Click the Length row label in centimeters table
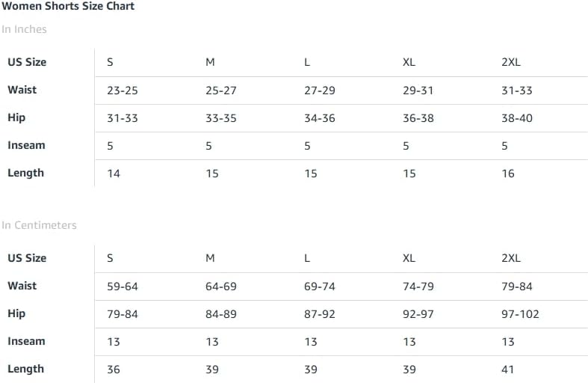The width and height of the screenshot is (588, 383). 26,369
